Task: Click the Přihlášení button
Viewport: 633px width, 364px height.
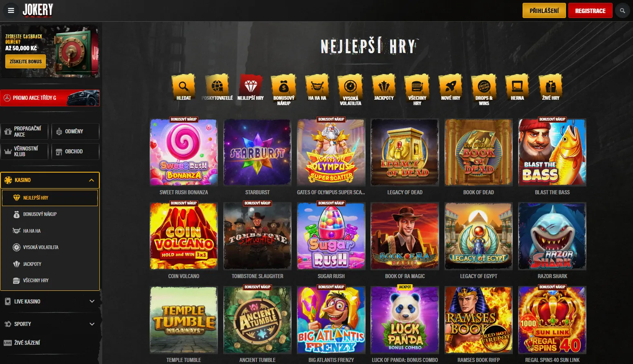Action: (544, 11)
